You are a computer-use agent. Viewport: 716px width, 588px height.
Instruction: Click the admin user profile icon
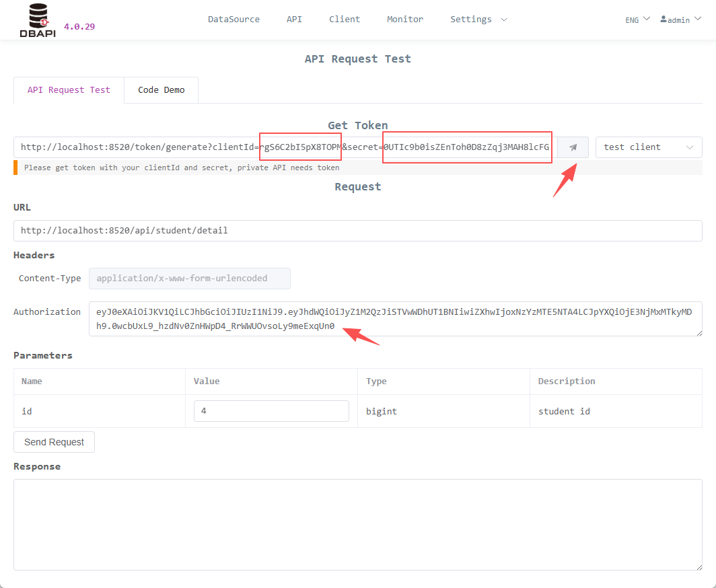664,20
